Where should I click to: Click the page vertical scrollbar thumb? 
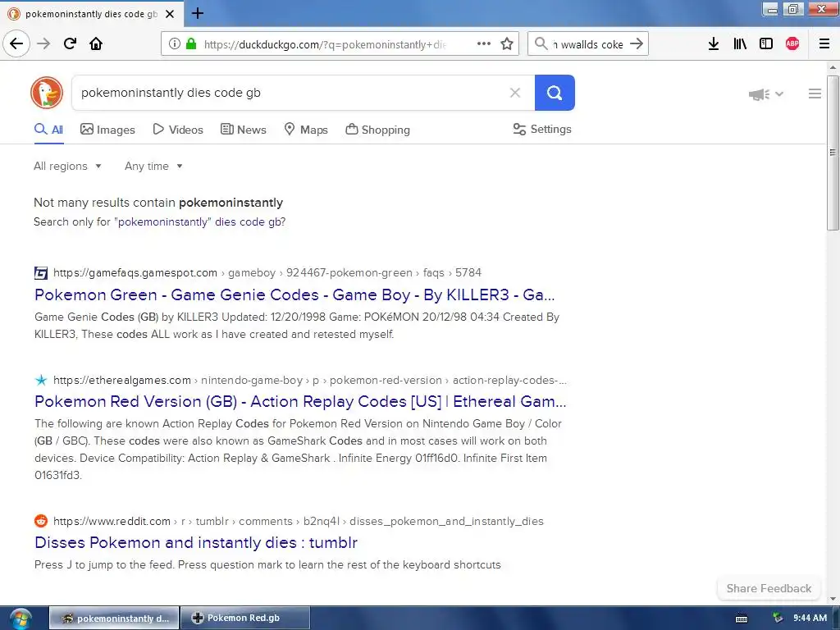click(x=833, y=153)
